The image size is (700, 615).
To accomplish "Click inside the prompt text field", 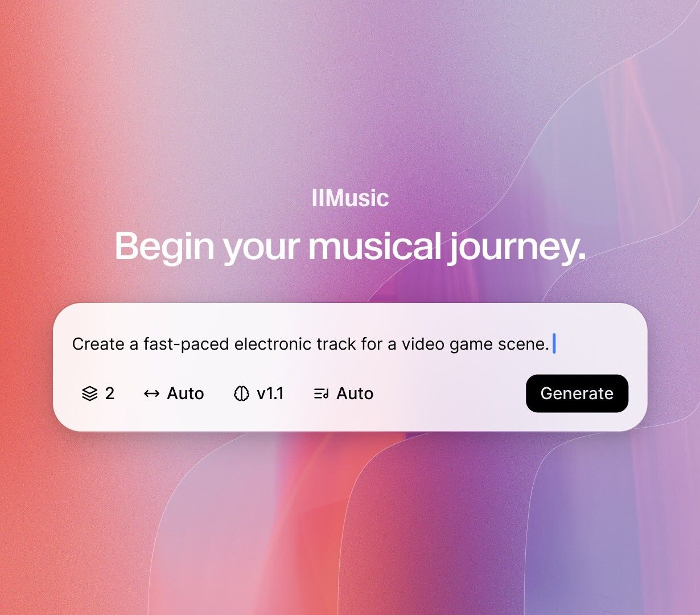I will pyautogui.click(x=350, y=344).
